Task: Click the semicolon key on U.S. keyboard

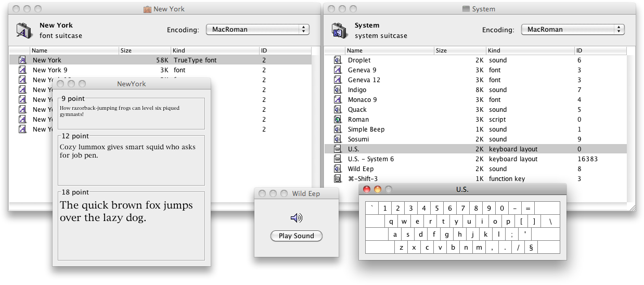Action: coord(512,235)
